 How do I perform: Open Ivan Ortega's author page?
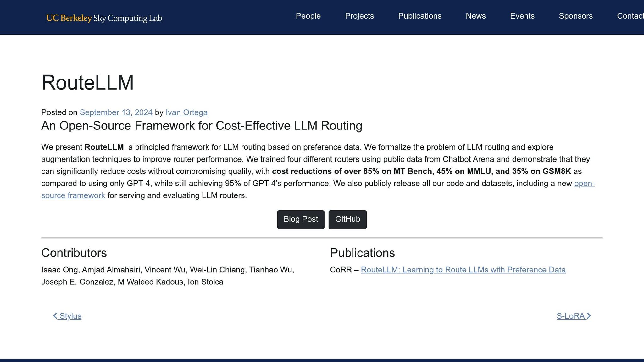[x=186, y=112]
